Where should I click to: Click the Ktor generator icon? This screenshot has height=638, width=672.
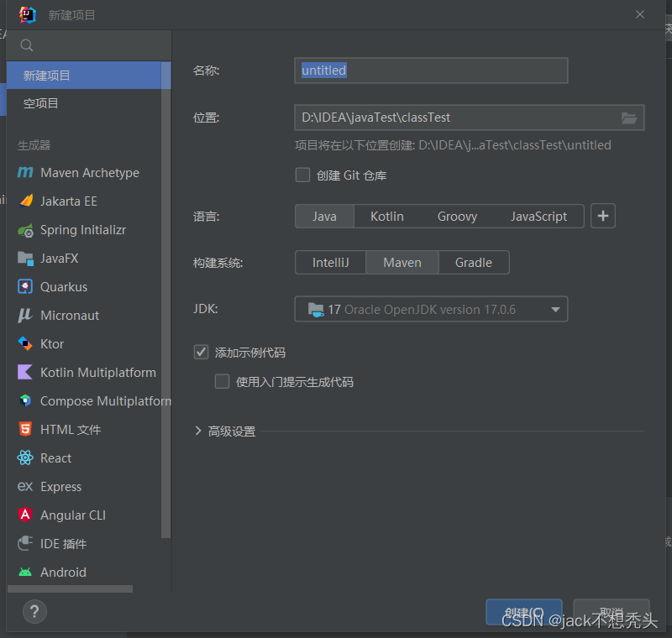(x=25, y=343)
